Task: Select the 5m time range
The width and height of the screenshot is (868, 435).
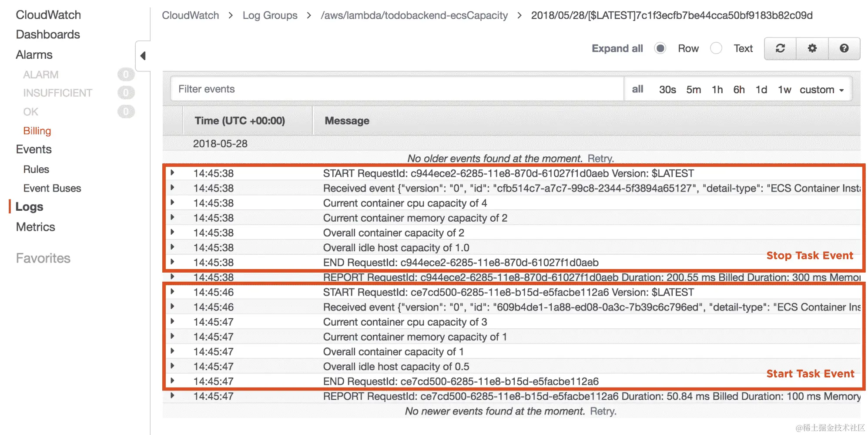Action: 694,90
